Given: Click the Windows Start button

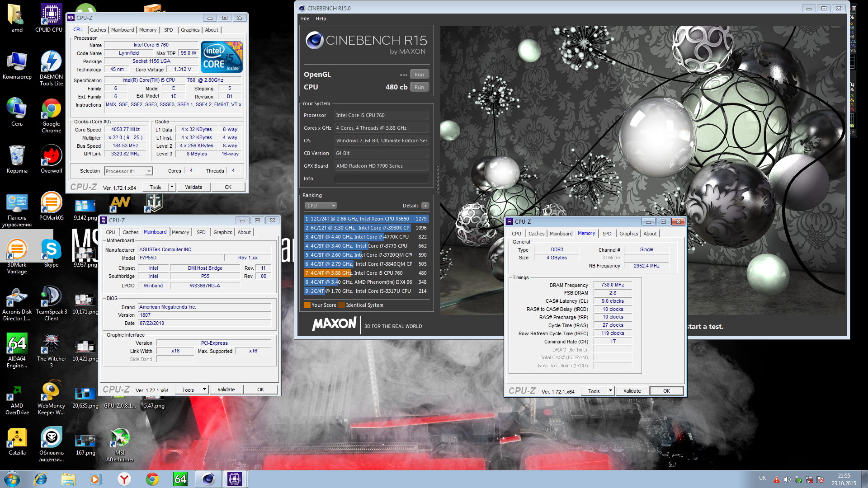Looking at the screenshot, I should click(12, 479).
